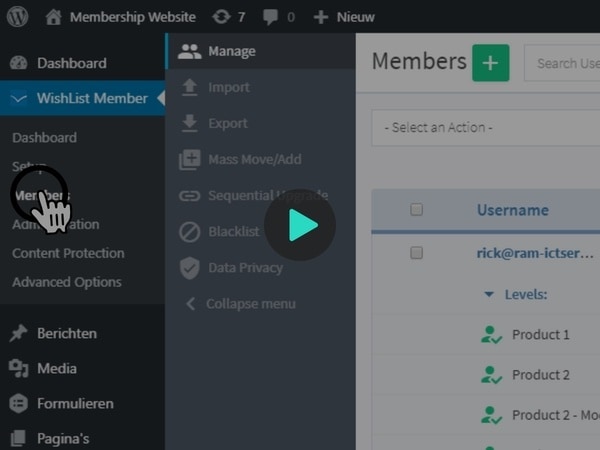The width and height of the screenshot is (600, 450).
Task: Click the user icon beside Product 2
Action: click(491, 375)
